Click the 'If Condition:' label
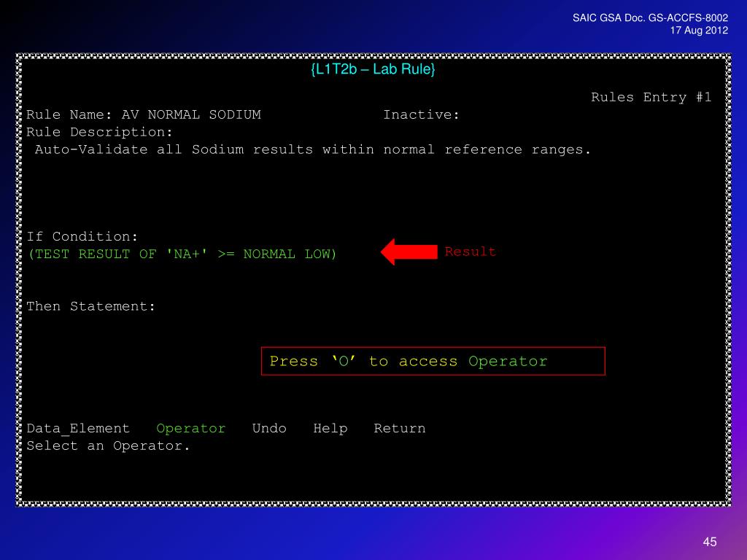This screenshot has height=560, width=747. pyautogui.click(x=82, y=237)
